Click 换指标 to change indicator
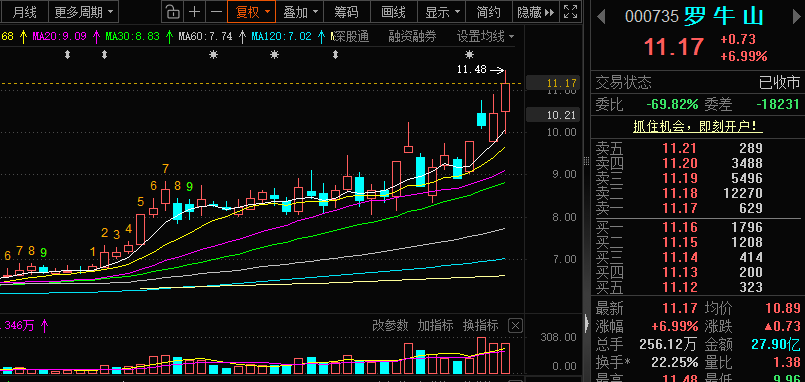Image resolution: width=805 pixels, height=382 pixels. click(x=481, y=325)
